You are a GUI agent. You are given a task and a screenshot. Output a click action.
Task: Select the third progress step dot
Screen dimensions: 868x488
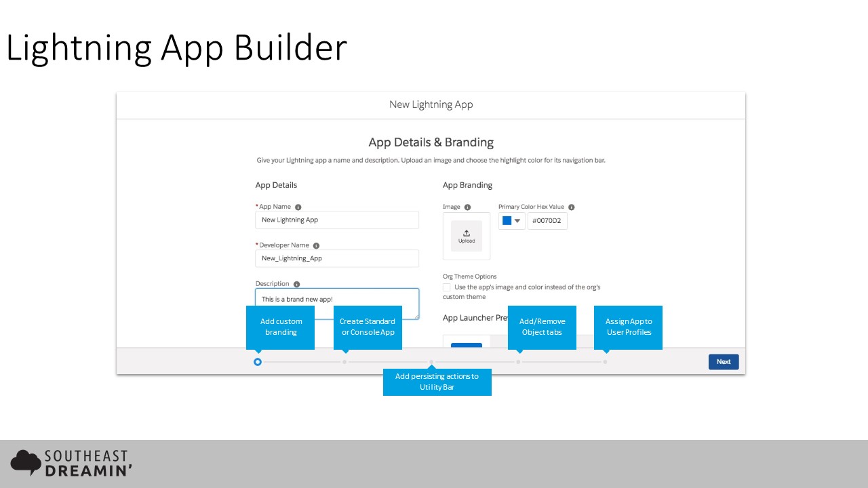[x=431, y=362]
